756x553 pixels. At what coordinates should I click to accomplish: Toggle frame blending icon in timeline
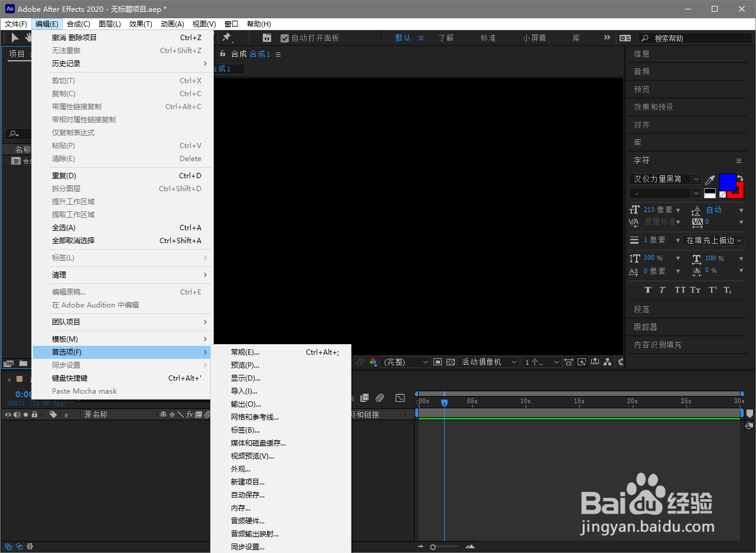(x=364, y=398)
